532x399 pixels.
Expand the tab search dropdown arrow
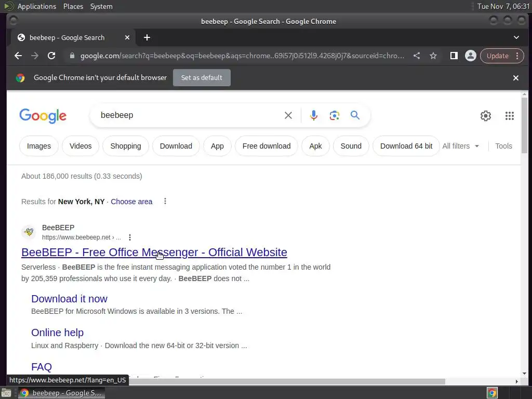click(x=516, y=37)
